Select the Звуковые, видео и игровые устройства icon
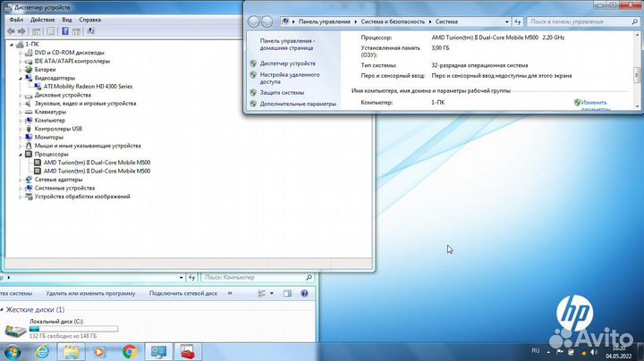644x361 pixels. (x=29, y=104)
